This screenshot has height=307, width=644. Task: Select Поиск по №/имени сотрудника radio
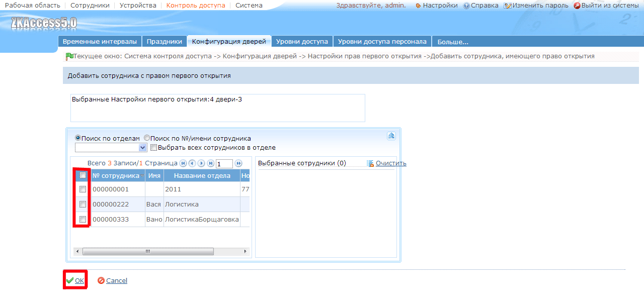(x=147, y=138)
